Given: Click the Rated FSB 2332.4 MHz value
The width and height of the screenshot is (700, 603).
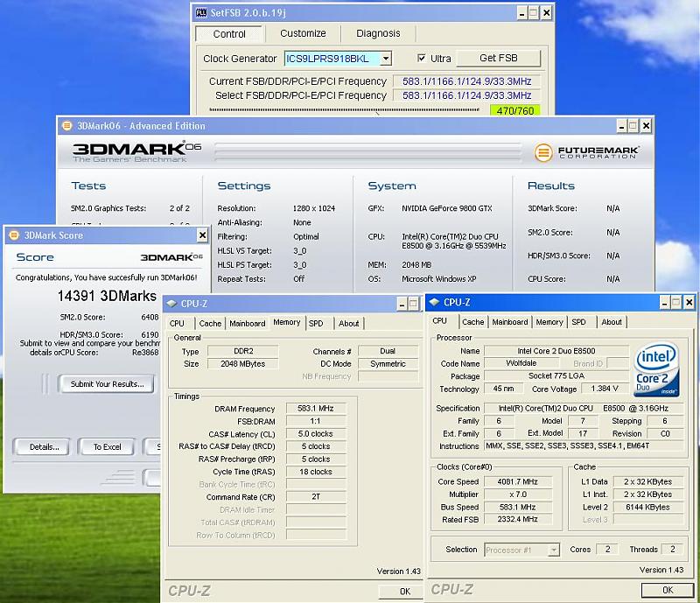Looking at the screenshot, I should pos(518,519).
